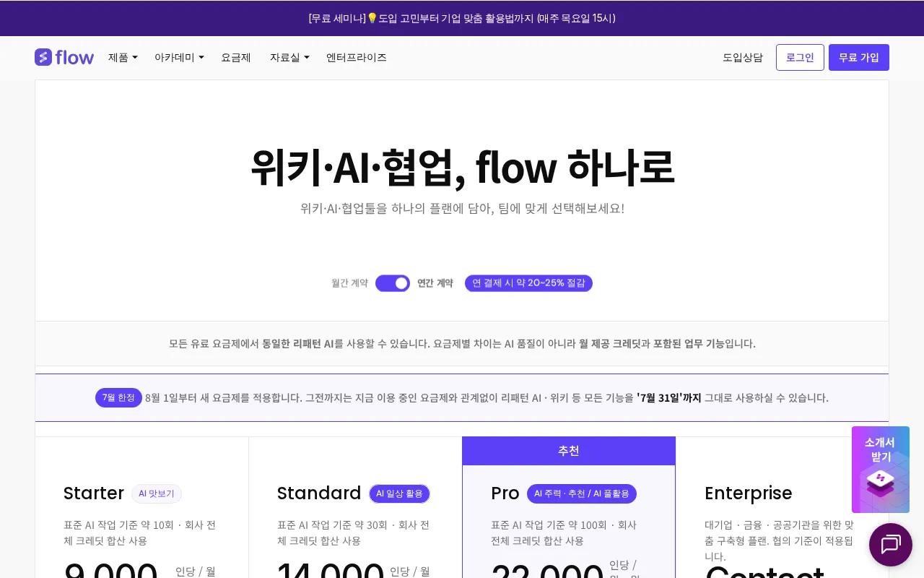Click the 로그인 button

point(800,57)
